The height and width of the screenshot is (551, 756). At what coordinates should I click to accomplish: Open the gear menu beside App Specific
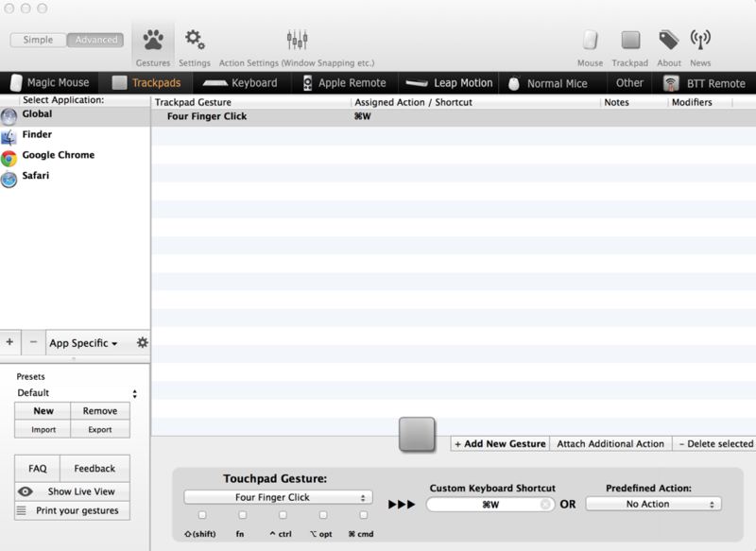click(x=143, y=343)
